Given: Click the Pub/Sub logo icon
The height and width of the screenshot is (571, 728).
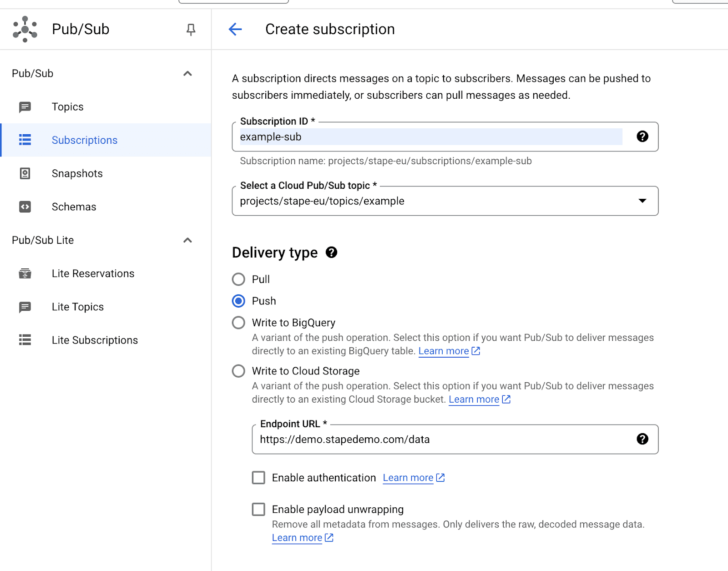Looking at the screenshot, I should click(x=25, y=29).
